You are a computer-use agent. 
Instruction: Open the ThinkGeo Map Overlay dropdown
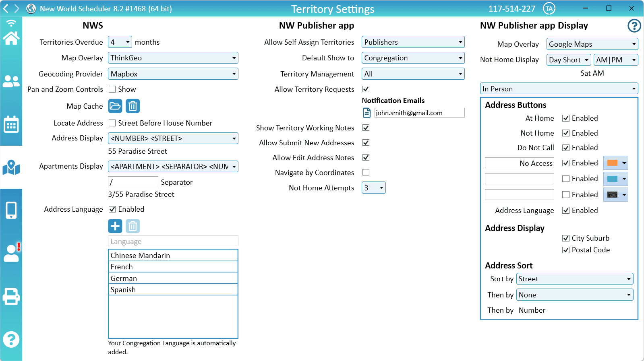(x=173, y=58)
